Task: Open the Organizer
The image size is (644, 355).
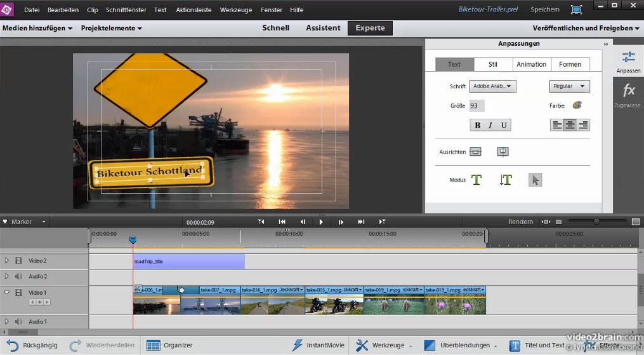Action: pyautogui.click(x=169, y=345)
